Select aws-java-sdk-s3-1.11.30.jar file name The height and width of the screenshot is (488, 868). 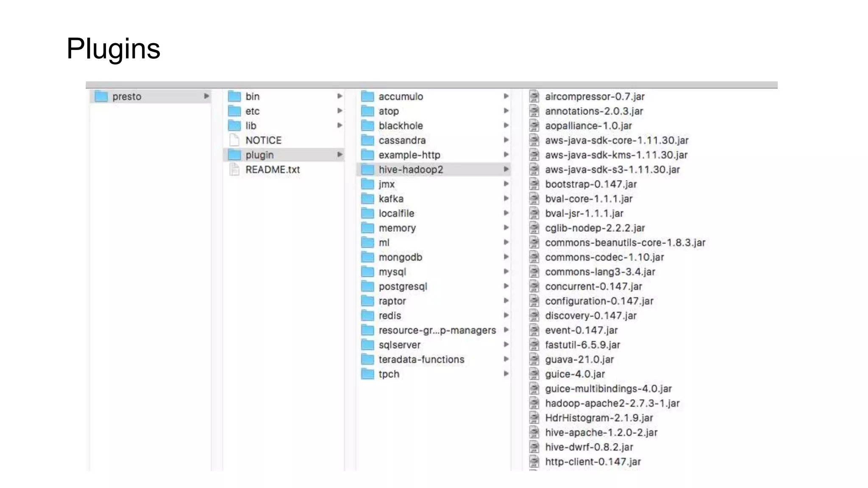pyautogui.click(x=612, y=170)
